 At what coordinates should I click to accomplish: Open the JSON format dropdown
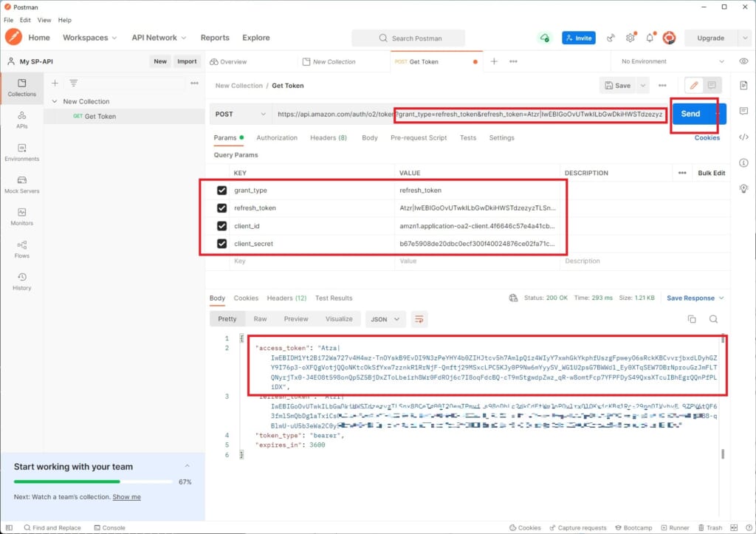click(384, 319)
